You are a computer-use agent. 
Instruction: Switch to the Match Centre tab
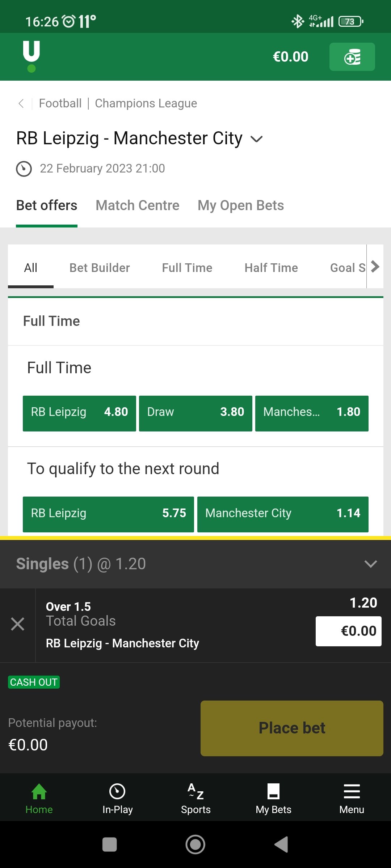pyautogui.click(x=138, y=205)
